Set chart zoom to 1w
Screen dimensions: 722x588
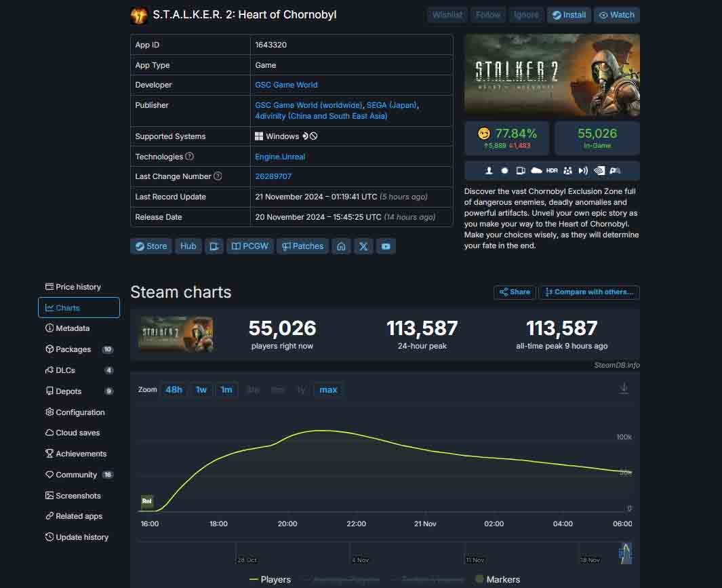[x=201, y=389]
